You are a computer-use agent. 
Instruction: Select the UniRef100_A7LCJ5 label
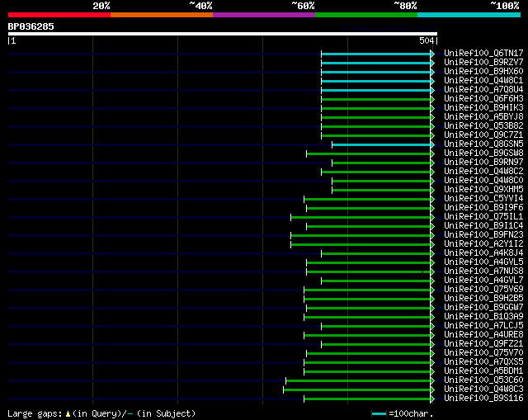483,326
